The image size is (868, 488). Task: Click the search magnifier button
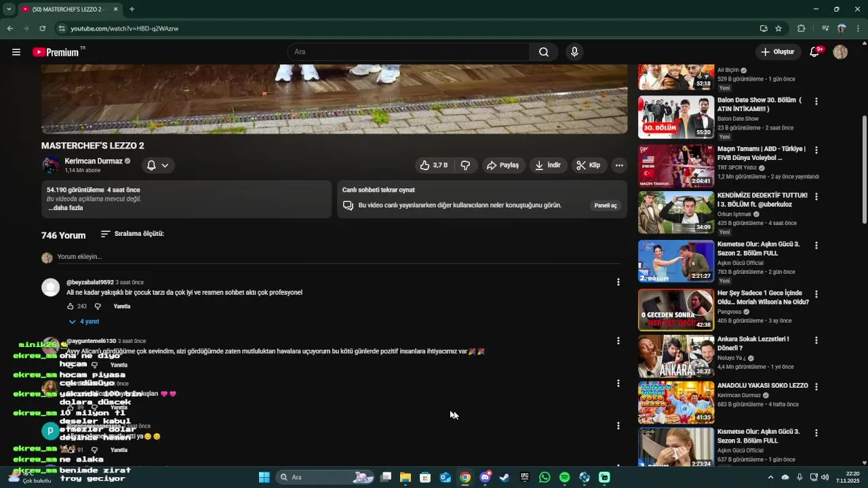tap(544, 52)
